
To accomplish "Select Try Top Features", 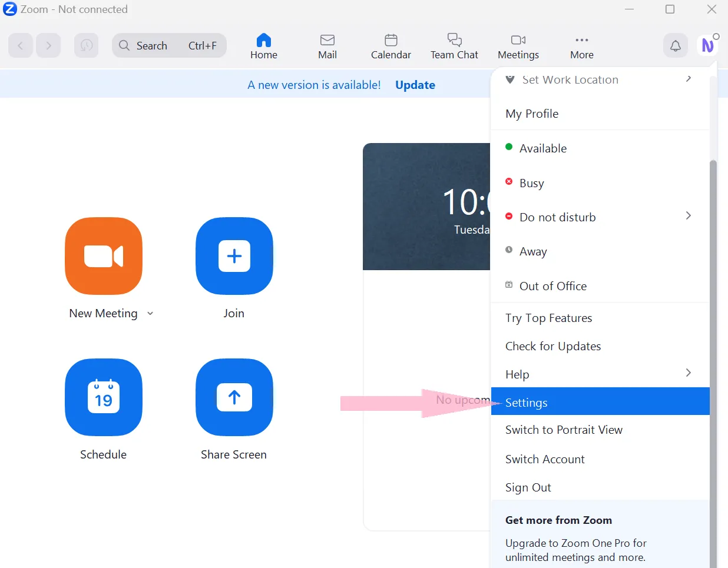I will click(600, 318).
